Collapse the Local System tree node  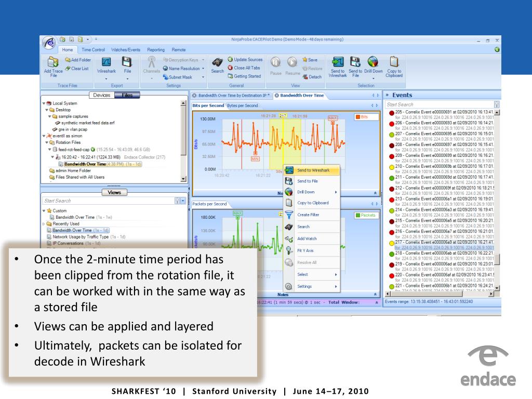[x=44, y=103]
